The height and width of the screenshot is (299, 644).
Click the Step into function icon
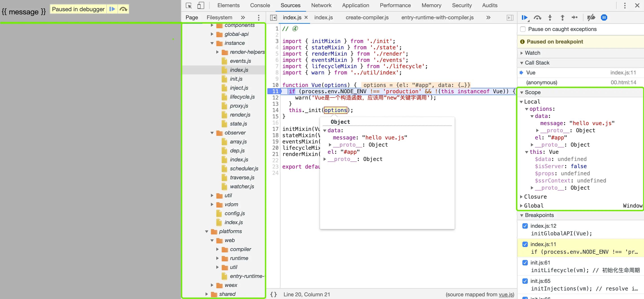(x=550, y=17)
